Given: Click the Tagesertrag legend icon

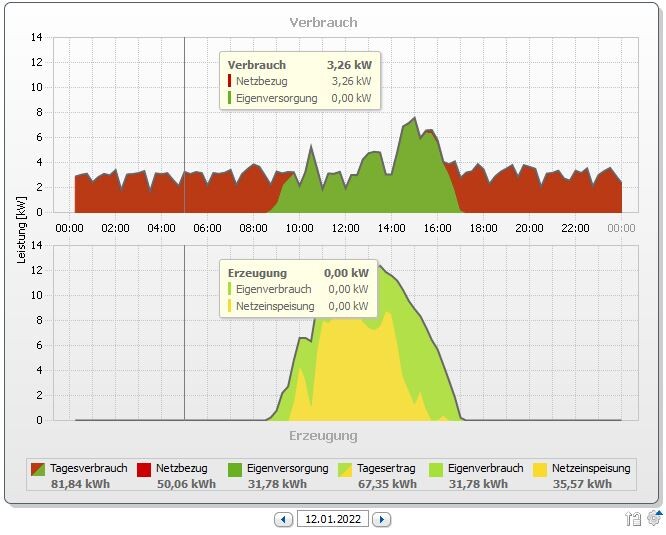Looking at the screenshot, I should [345, 469].
